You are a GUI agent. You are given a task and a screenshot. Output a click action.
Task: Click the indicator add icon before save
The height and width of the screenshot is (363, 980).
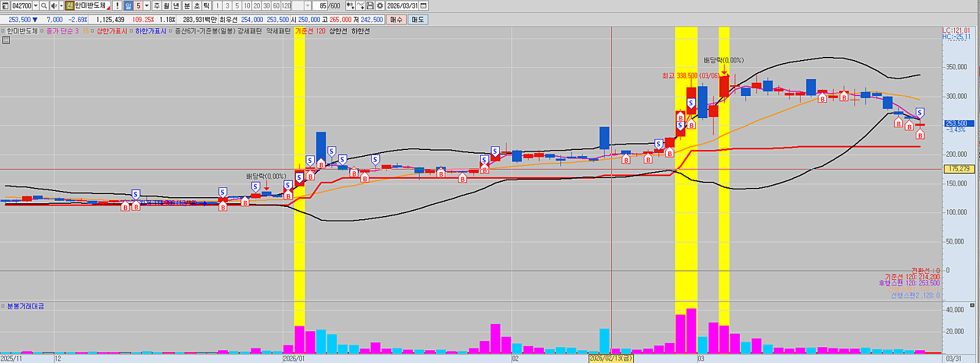360,6
